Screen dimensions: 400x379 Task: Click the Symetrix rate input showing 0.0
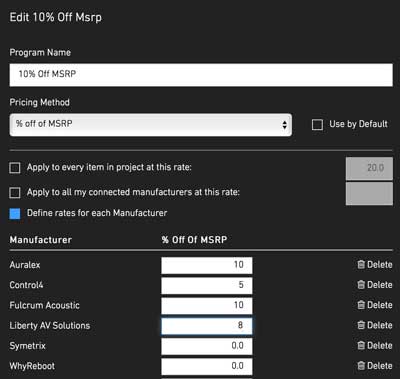pos(207,346)
